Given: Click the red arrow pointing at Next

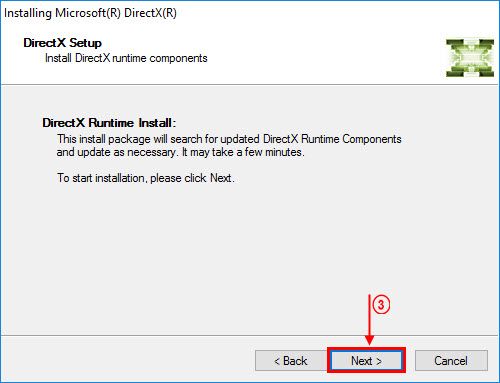Looking at the screenshot, I should coord(369,320).
